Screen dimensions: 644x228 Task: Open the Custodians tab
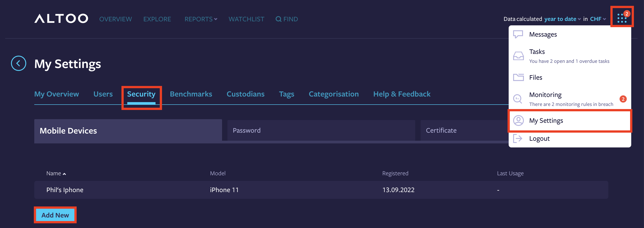[x=246, y=94]
